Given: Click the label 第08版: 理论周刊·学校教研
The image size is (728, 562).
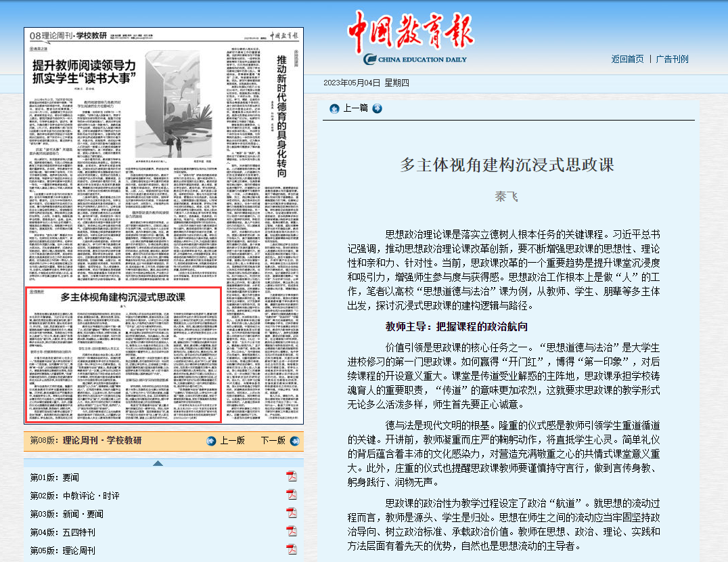Looking at the screenshot, I should pos(86,440).
